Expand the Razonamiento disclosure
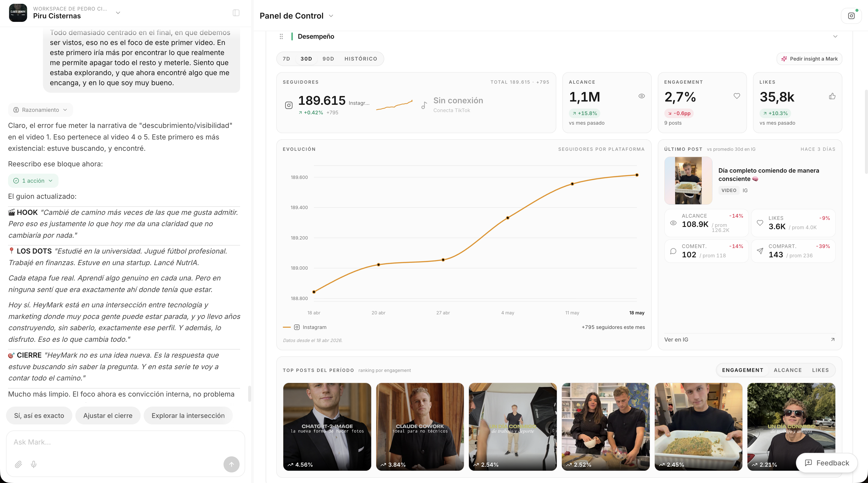The width and height of the screenshot is (868, 483). click(x=40, y=110)
